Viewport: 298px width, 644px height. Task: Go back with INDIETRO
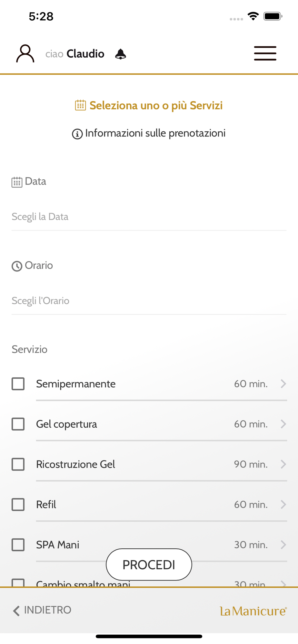tap(47, 610)
